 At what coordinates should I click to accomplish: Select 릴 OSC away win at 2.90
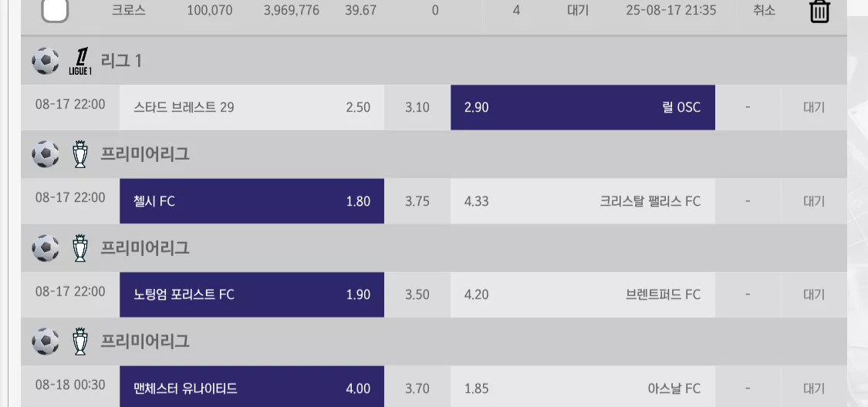click(x=583, y=107)
